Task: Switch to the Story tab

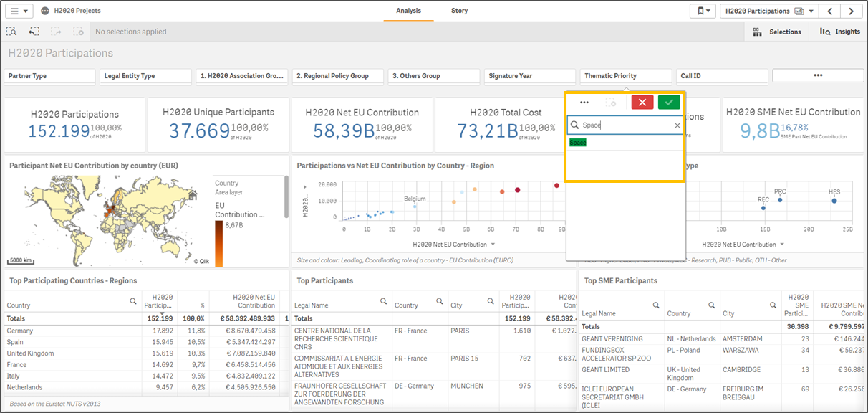Action: tap(460, 11)
